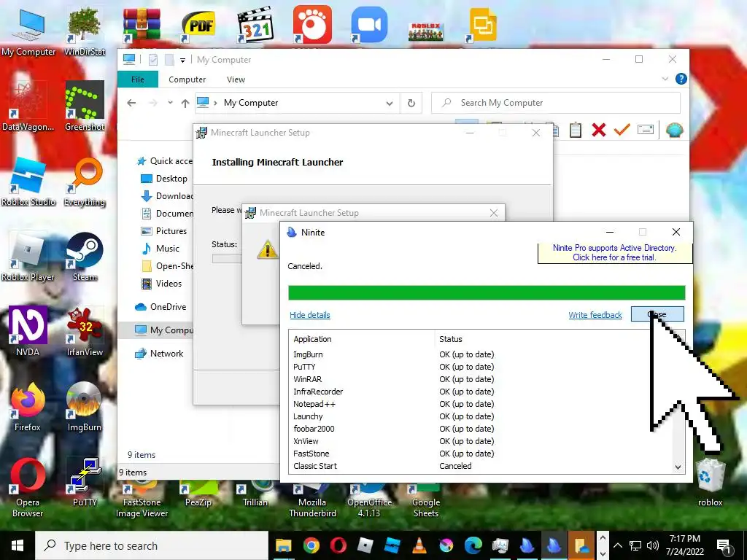Select Network in the navigation pane
747x560 pixels.
pos(159,354)
